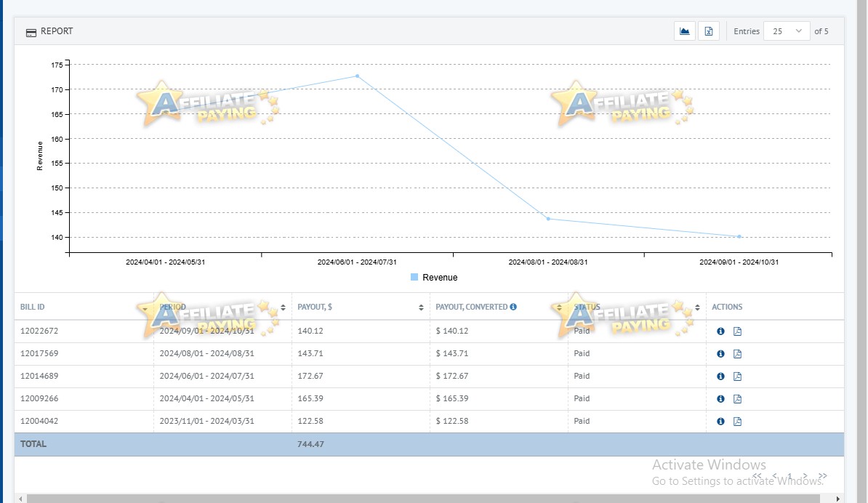
Task: Select the 2024/08/01 - 2024/08/31 data point
Action: (548, 219)
